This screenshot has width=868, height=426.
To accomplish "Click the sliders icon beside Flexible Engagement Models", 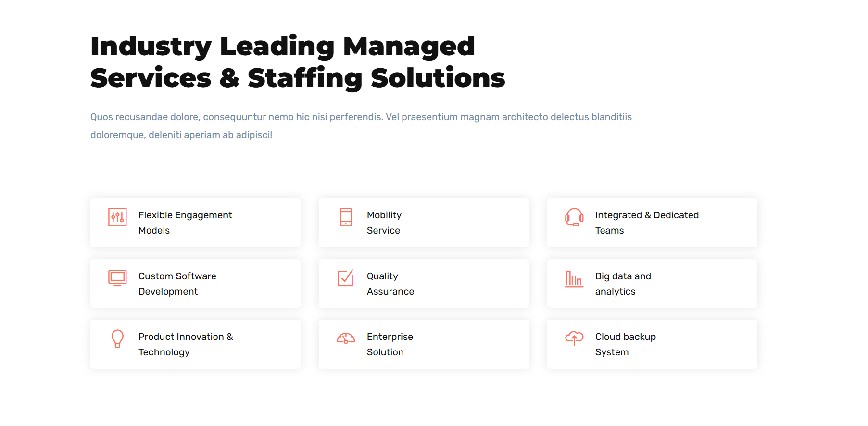I will point(117,217).
